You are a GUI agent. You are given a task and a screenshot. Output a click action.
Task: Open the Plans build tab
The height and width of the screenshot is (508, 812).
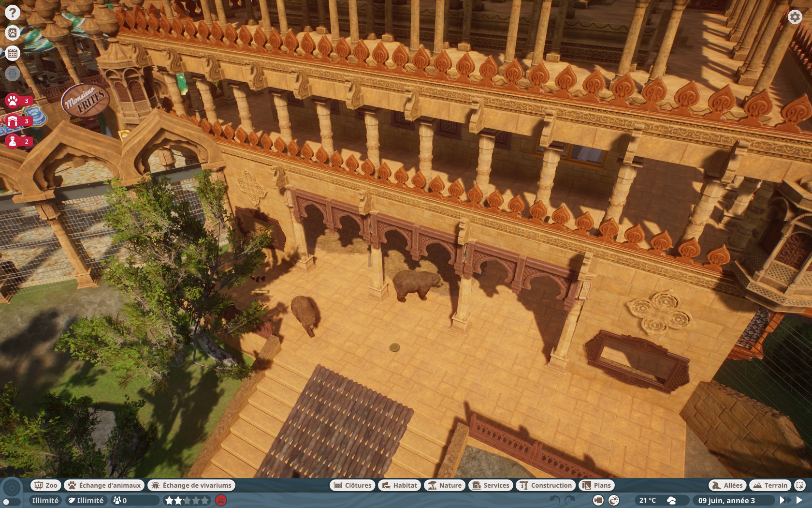[597, 485]
